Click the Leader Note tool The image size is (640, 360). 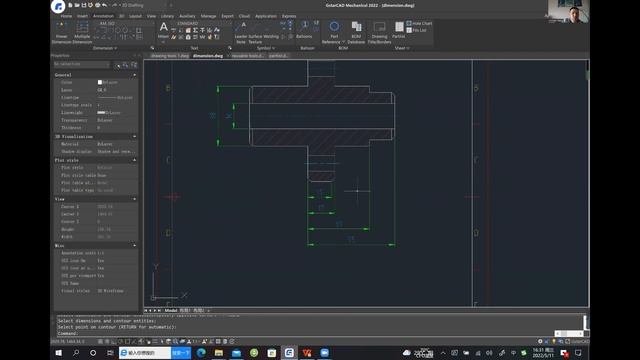pyautogui.click(x=241, y=33)
